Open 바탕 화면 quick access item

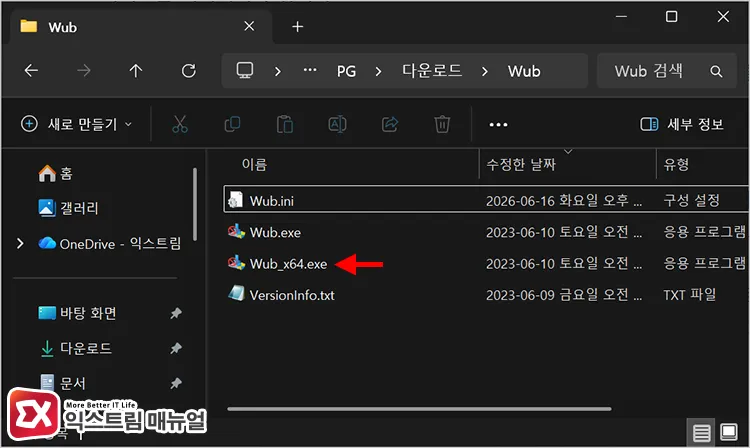pos(77,313)
